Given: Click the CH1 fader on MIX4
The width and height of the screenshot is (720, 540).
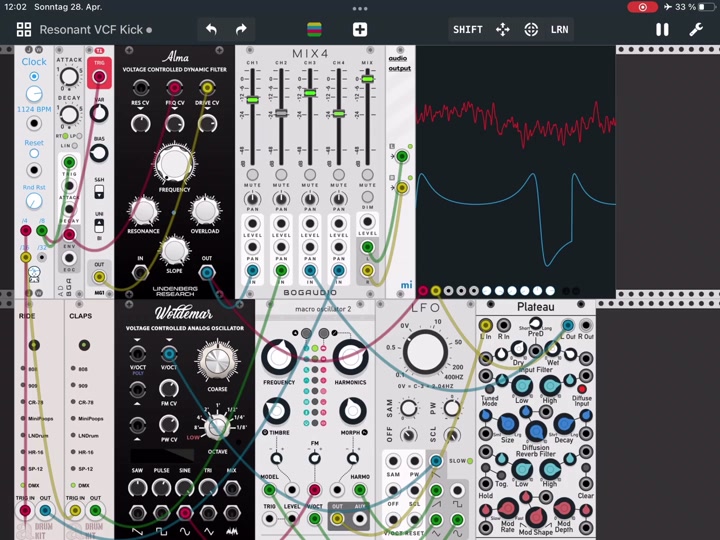Looking at the screenshot, I should tap(252, 100).
